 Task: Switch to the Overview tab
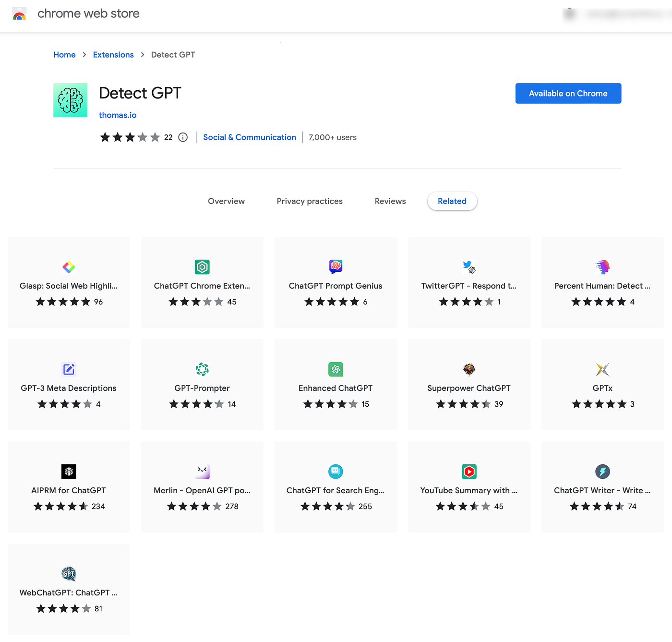[226, 201]
